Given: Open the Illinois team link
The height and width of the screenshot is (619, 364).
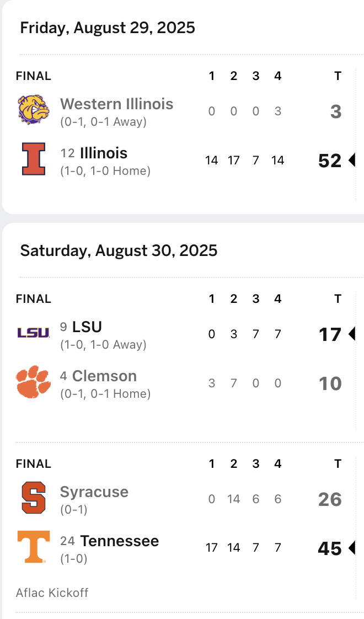Looking at the screenshot, I should [104, 153].
